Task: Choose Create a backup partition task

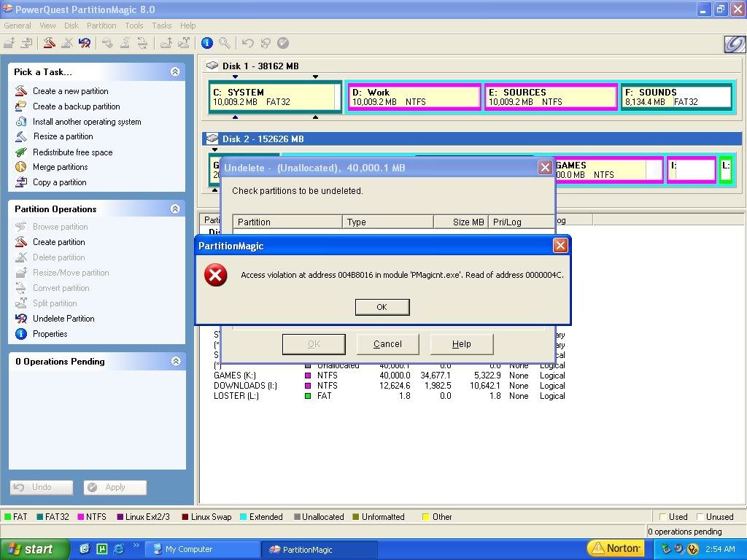Action: (x=76, y=106)
